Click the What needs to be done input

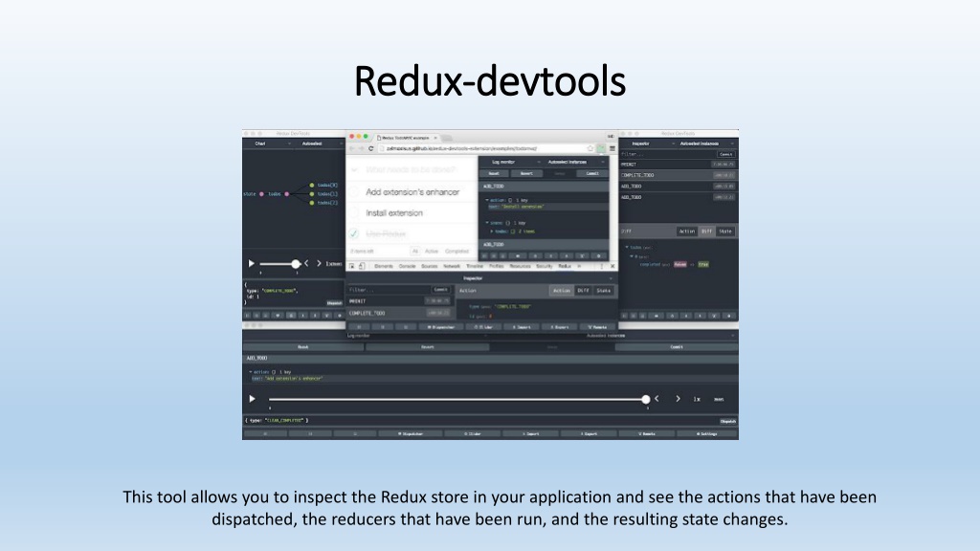[412, 170]
